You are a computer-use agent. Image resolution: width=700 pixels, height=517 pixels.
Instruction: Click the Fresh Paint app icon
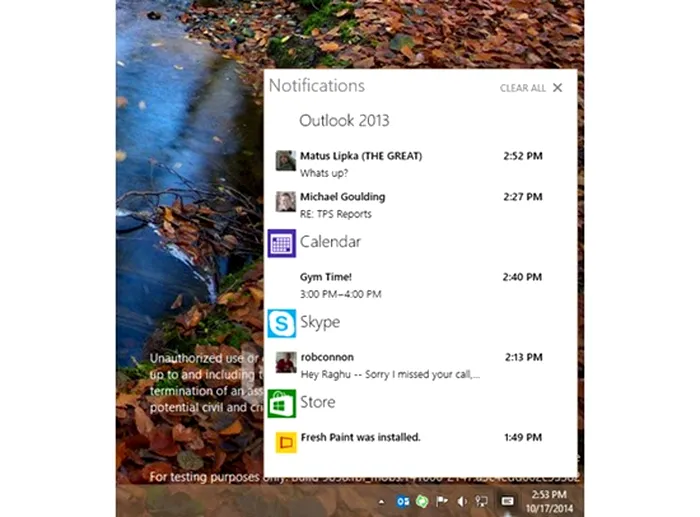coord(286,442)
